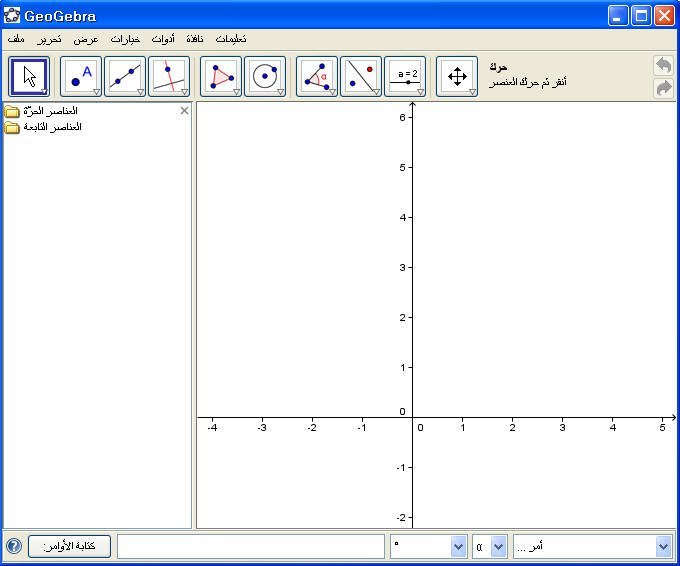This screenshot has width=680, height=566.
Task: Expand the Line tool's submenu triangle
Action: [x=141, y=92]
